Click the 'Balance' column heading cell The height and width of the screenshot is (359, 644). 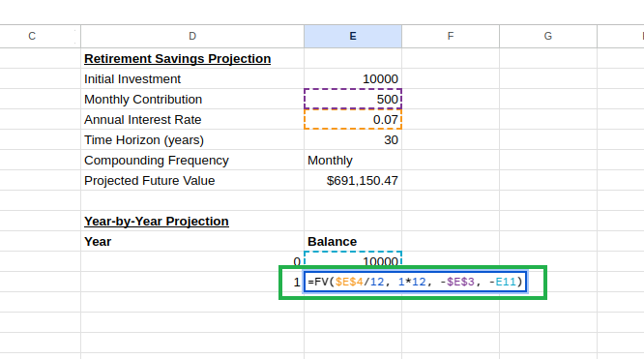point(353,241)
